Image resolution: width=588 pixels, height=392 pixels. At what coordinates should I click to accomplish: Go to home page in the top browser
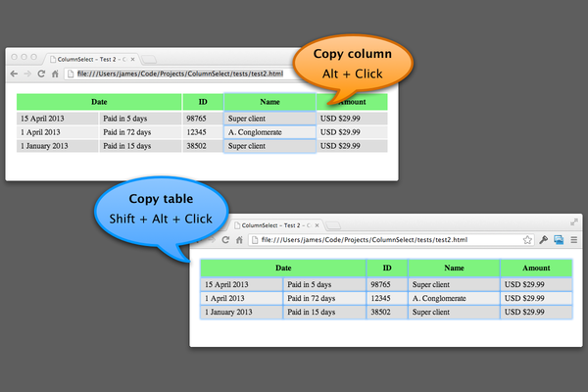tap(55, 73)
